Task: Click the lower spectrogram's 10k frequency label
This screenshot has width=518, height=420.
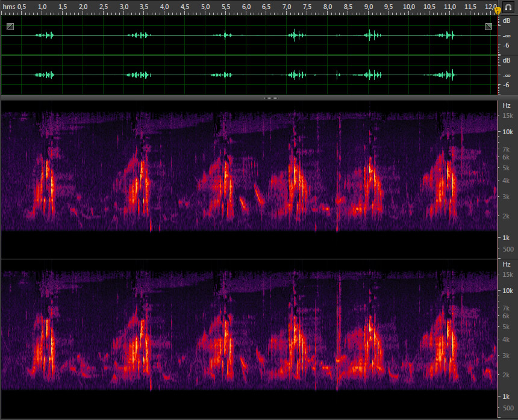Action: pos(508,291)
